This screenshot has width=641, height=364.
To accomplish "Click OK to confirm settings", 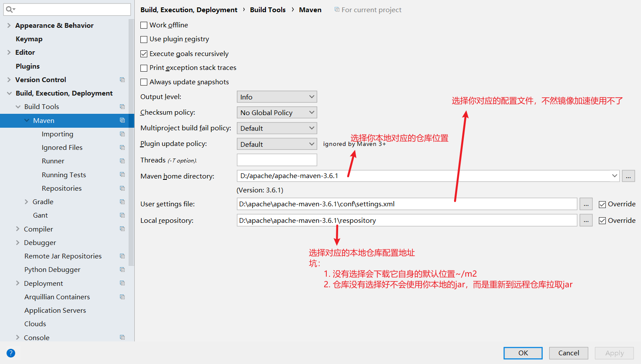I will coord(523,353).
